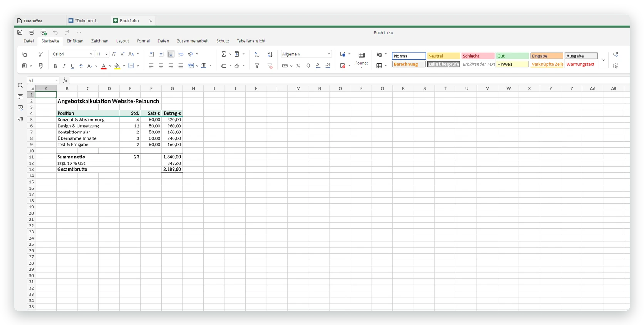Click the Sort ascending A-Z icon

257,54
